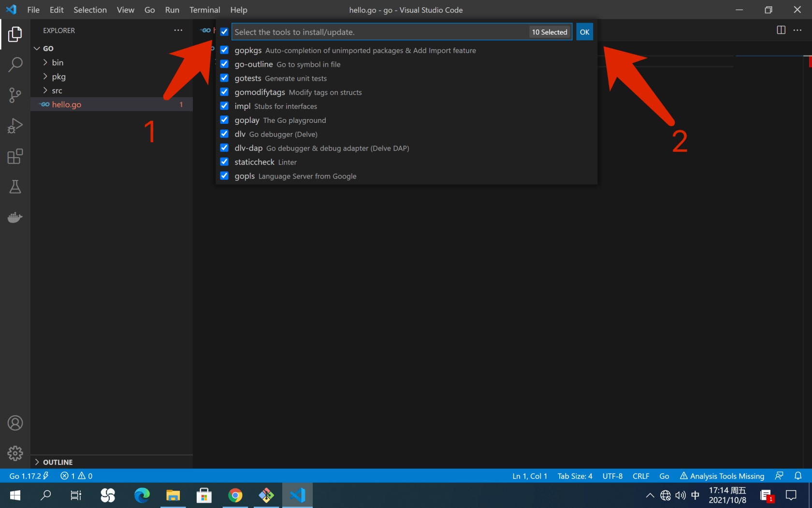
Task: Uncheck the impl tool checkbox
Action: (x=224, y=106)
